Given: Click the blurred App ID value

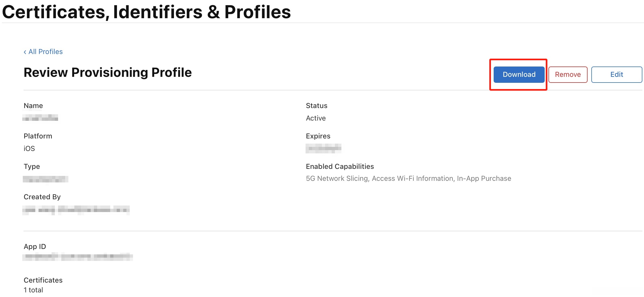Looking at the screenshot, I should coord(78,256).
